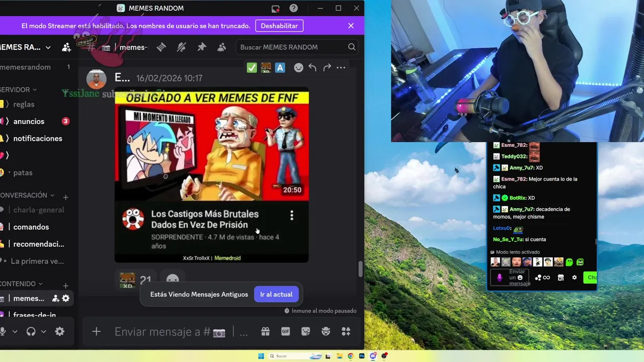Click the Discord chat scrollbar
This screenshot has width=644, height=362.
click(x=360, y=269)
